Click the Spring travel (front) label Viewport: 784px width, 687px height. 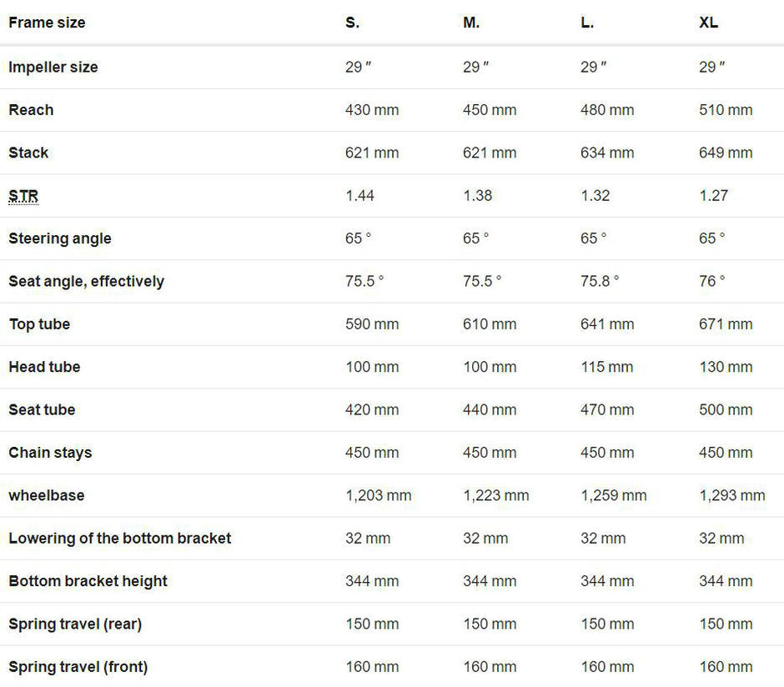click(x=78, y=667)
